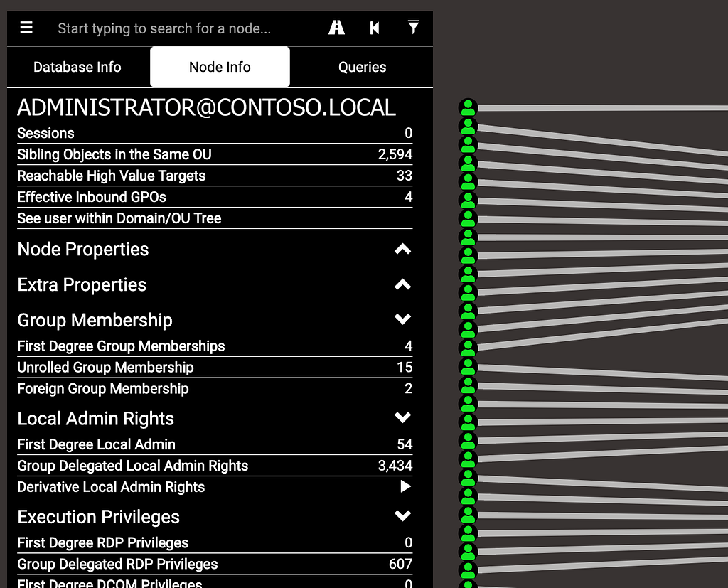Open Group Delegated RDP Privileges row
This screenshot has height=588, width=728.
(215, 565)
